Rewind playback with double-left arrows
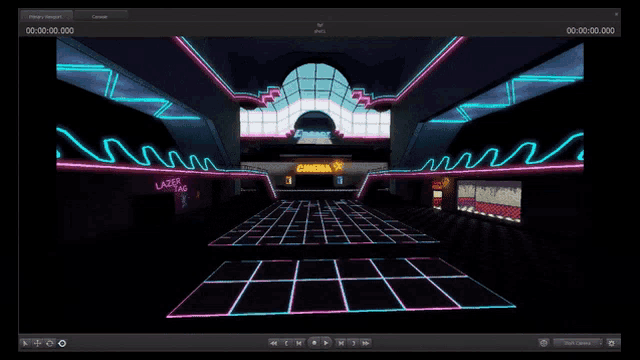 [273, 343]
